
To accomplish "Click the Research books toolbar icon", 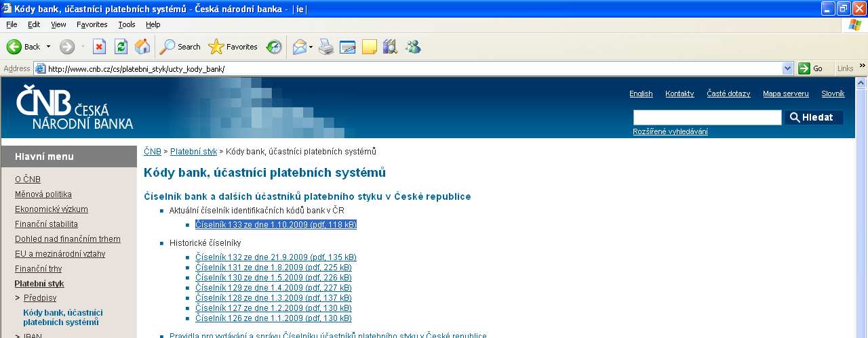I will 390,47.
